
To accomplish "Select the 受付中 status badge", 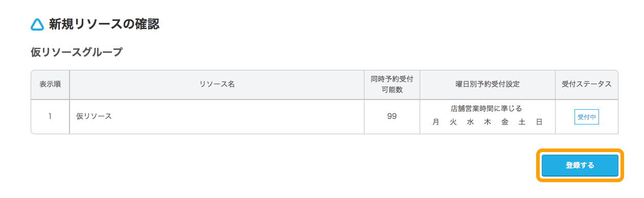I will [x=586, y=116].
